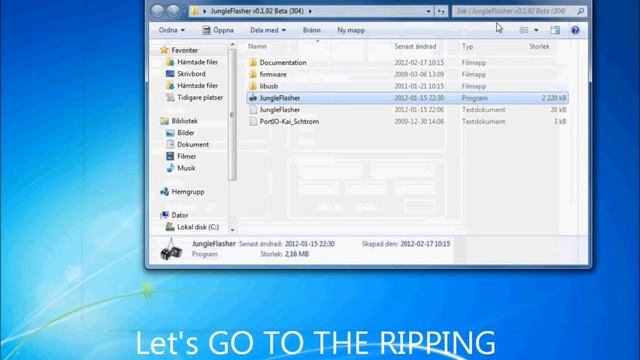640x360 pixels.
Task: Open Lokal disk (C:) drive
Action: pyautogui.click(x=198, y=227)
